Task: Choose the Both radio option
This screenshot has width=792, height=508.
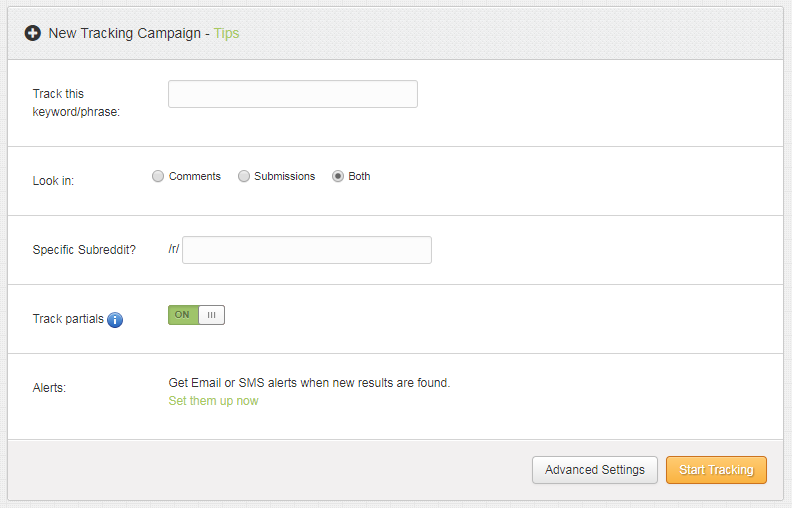Action: coord(338,176)
